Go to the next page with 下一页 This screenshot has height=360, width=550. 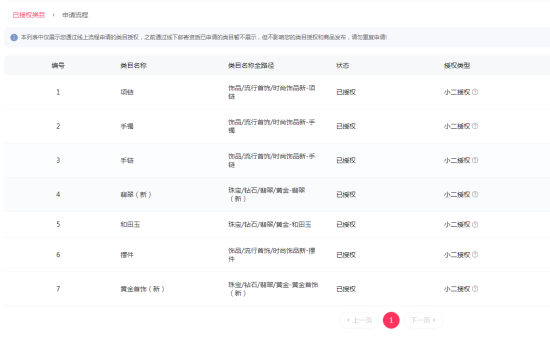pos(423,320)
